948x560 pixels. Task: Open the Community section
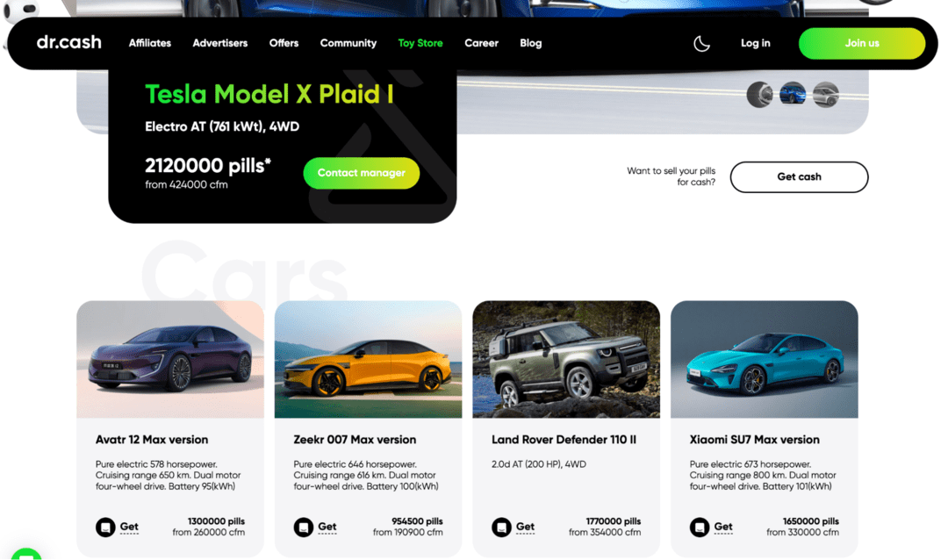point(348,43)
